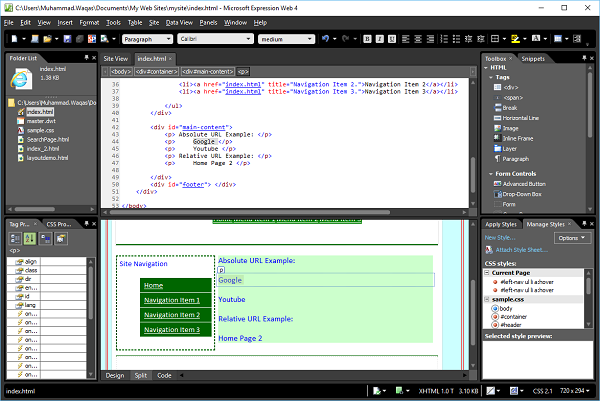Sort tag properties alphabetically
Viewport: 600px width, 401px height.
click(30, 240)
